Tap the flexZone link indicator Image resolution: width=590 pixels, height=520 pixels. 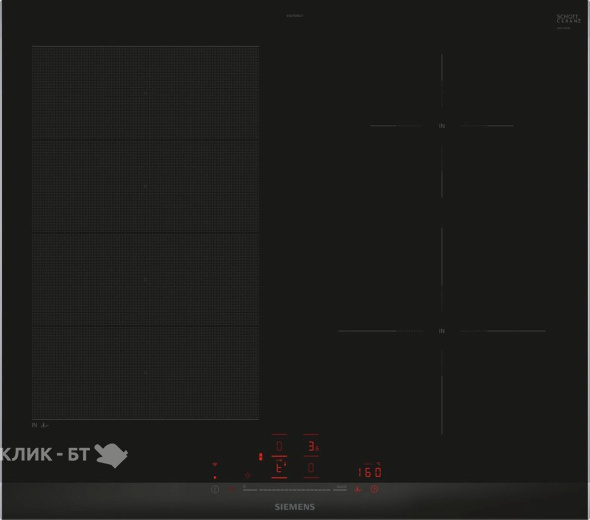pos(260,457)
